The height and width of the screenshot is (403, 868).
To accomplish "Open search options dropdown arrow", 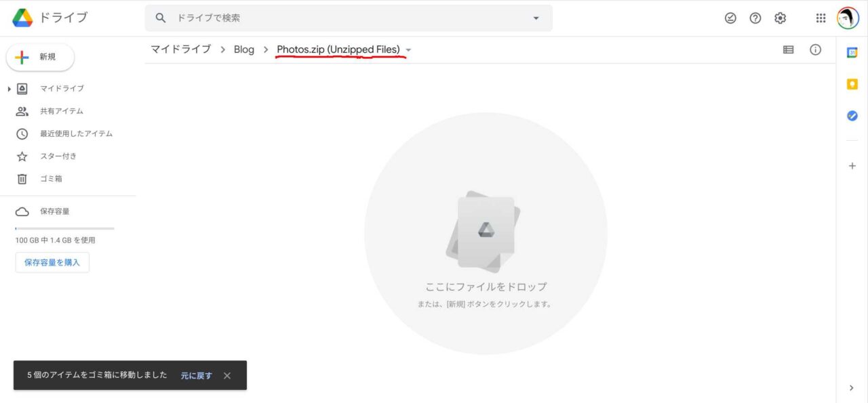I will point(536,18).
